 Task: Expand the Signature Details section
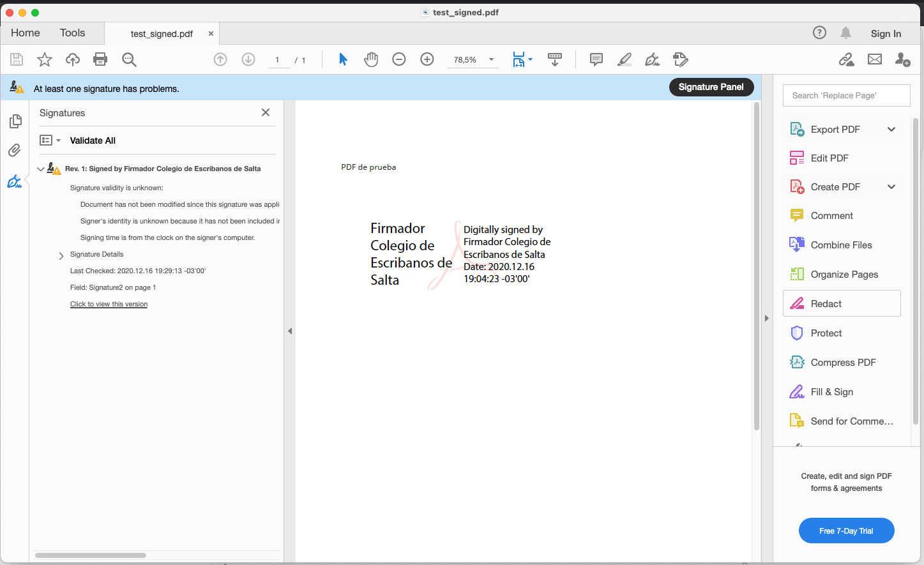tap(61, 254)
